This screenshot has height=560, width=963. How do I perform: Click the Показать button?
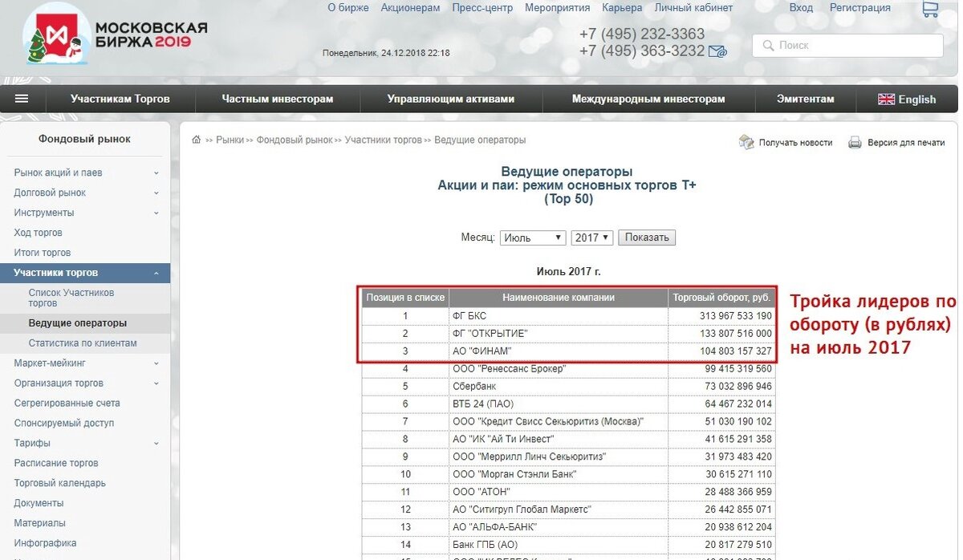[x=647, y=237]
